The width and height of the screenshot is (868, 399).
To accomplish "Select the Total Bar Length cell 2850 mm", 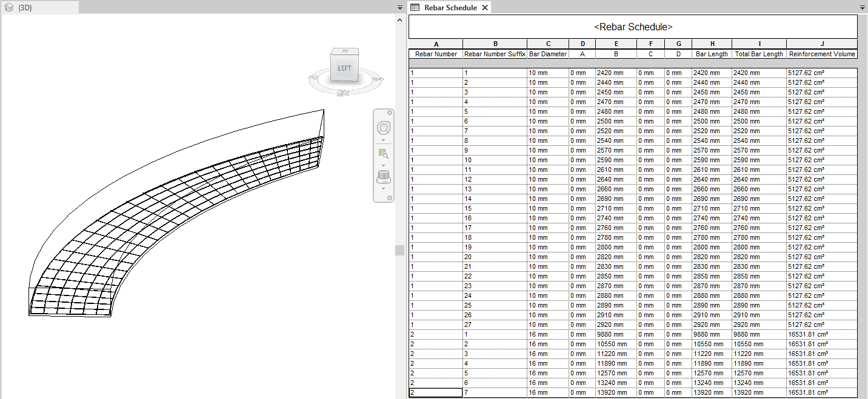I will point(759,276).
